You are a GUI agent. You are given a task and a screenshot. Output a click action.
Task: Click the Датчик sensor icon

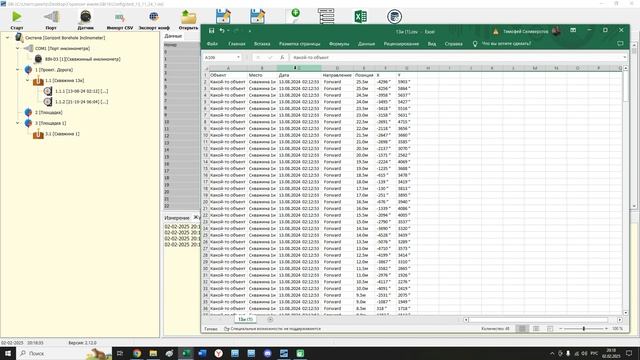coord(85,16)
